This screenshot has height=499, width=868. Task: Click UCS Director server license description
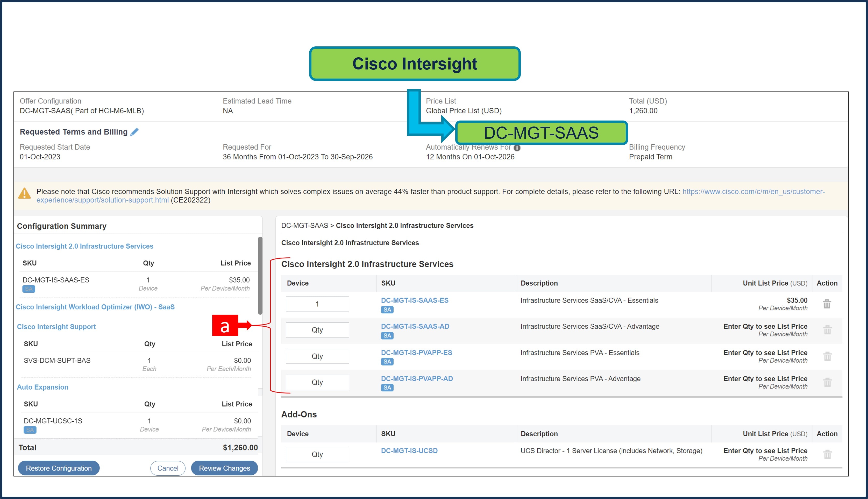[x=611, y=451]
